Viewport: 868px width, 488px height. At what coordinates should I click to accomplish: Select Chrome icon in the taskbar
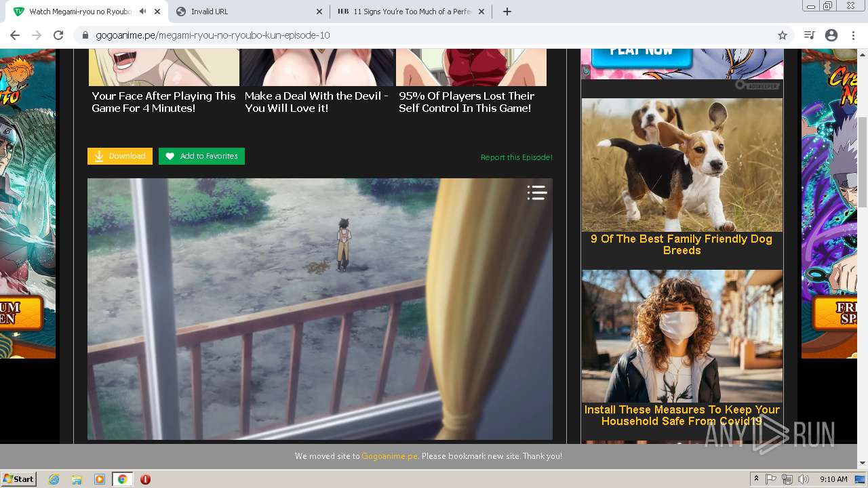coord(122,479)
